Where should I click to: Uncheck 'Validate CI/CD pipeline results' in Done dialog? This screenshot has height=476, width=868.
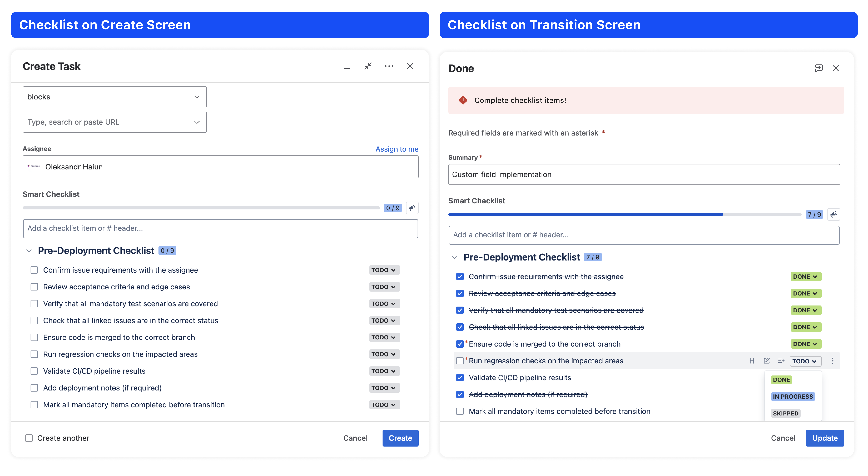460,378
